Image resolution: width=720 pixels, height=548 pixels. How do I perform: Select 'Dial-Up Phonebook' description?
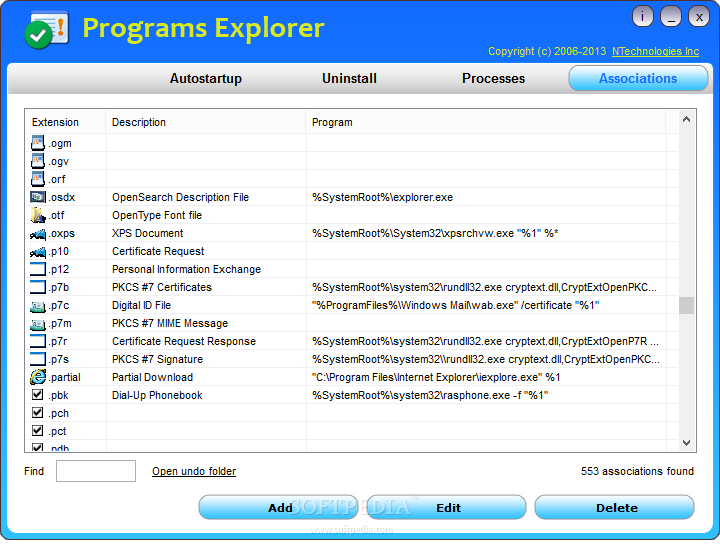(157, 395)
